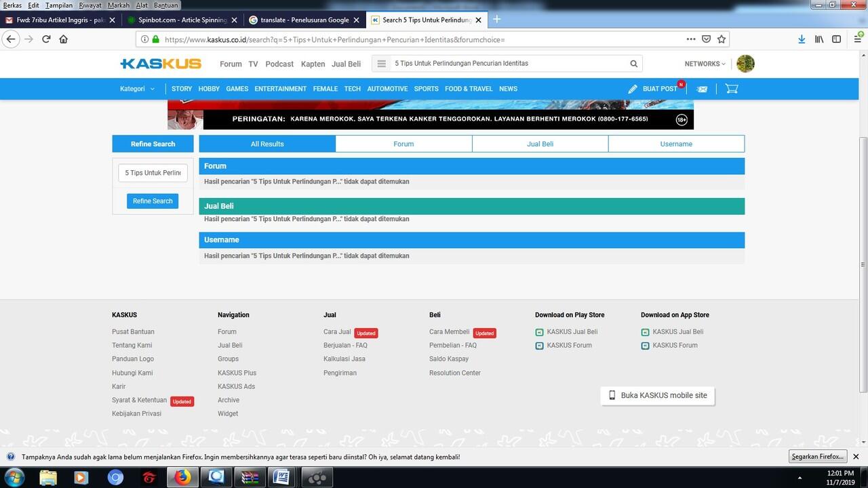Click the Refine Search button below input

pos(153,201)
